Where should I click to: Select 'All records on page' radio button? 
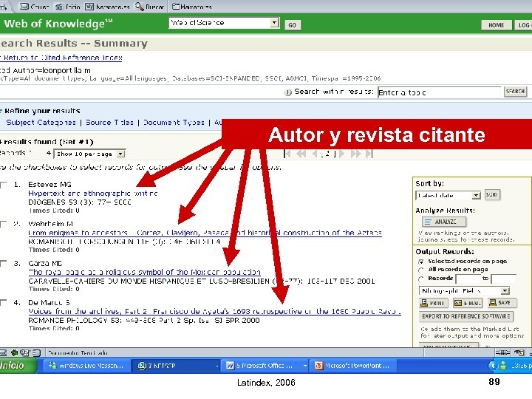coord(421,270)
